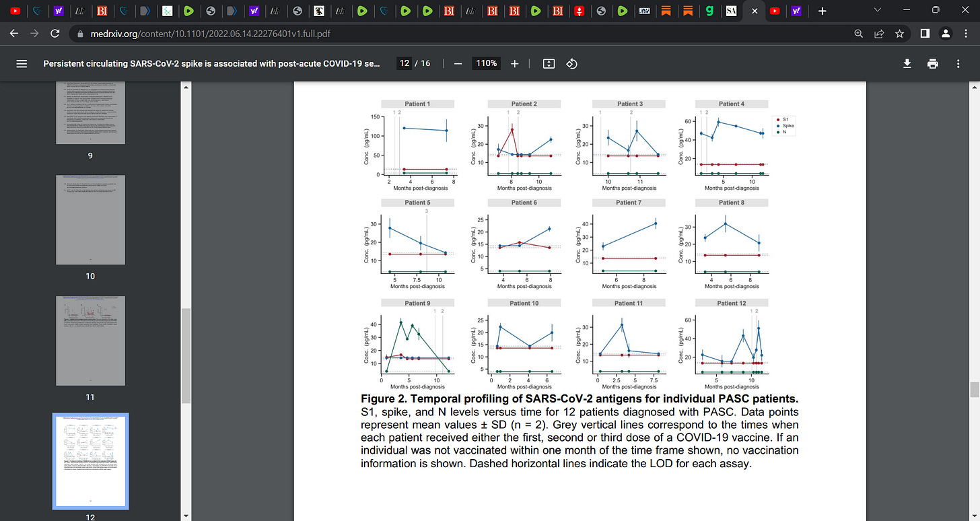The image size is (980, 521).
Task: Open the PDF viewer more actions menu
Action: click(x=958, y=63)
